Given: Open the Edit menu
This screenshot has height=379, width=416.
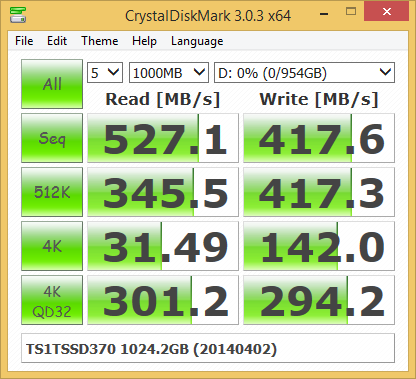Looking at the screenshot, I should click(57, 41).
